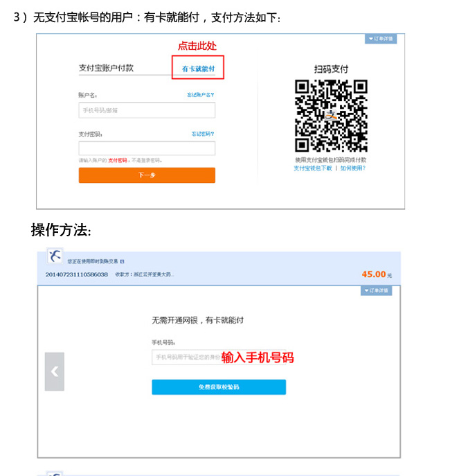Click the 如何使用? help link
The image size is (450, 476).
coord(352,168)
